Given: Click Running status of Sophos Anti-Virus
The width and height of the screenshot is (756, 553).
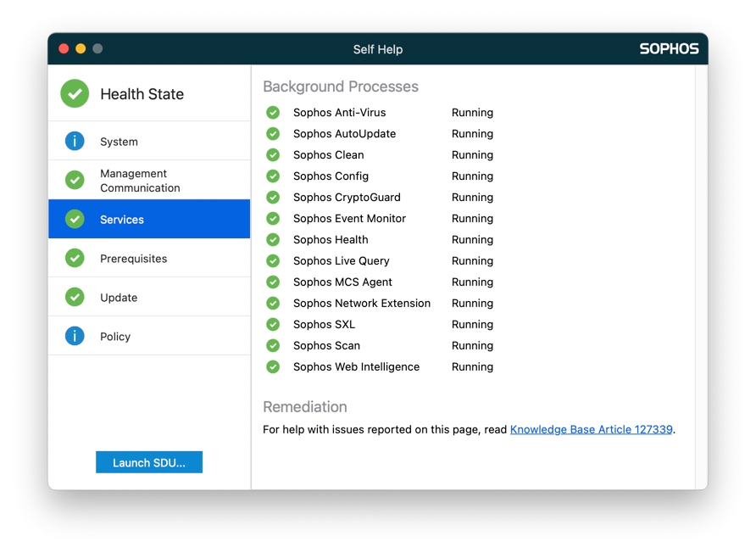Looking at the screenshot, I should pos(472,113).
